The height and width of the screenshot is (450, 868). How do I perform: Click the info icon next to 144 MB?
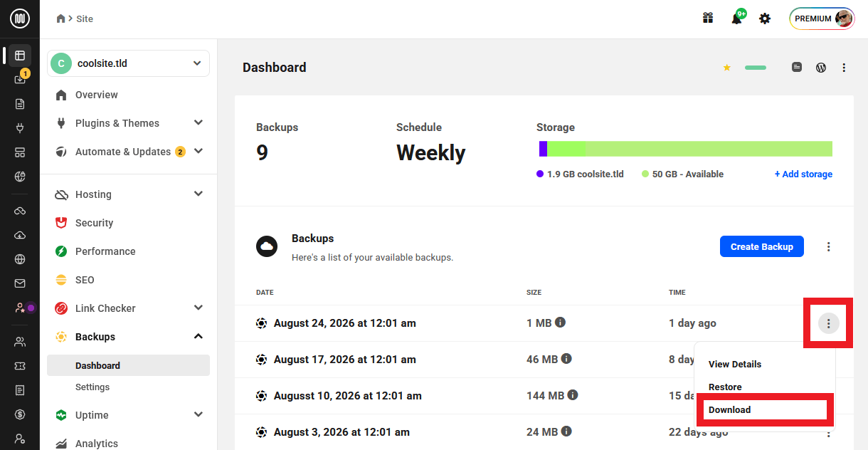tap(573, 395)
